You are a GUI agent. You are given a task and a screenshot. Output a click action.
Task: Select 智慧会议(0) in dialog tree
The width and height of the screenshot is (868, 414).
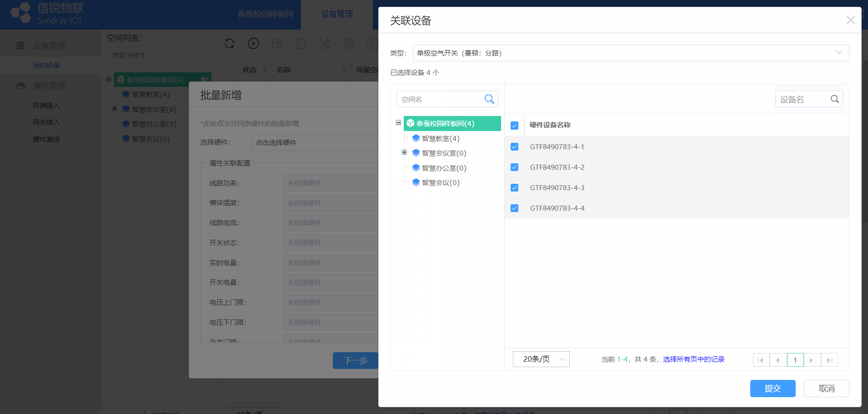pos(441,182)
